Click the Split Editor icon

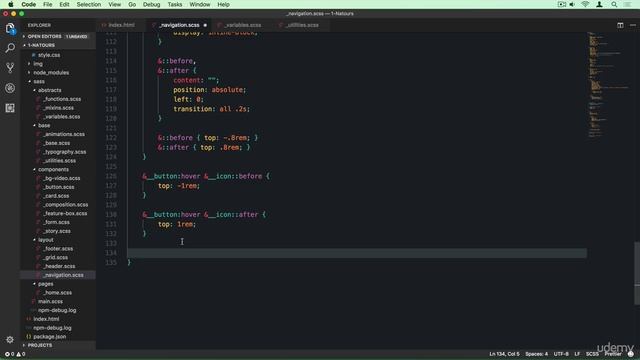tap(620, 25)
